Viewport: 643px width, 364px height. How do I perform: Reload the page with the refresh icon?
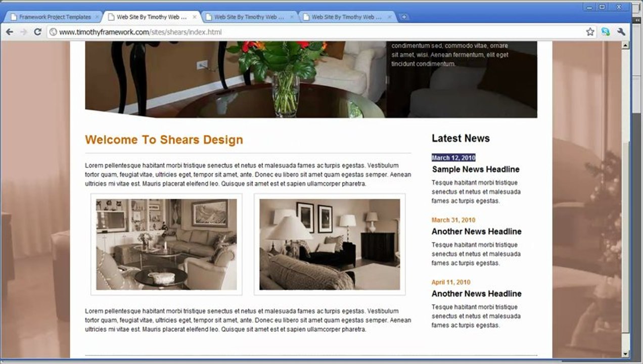pos(37,32)
